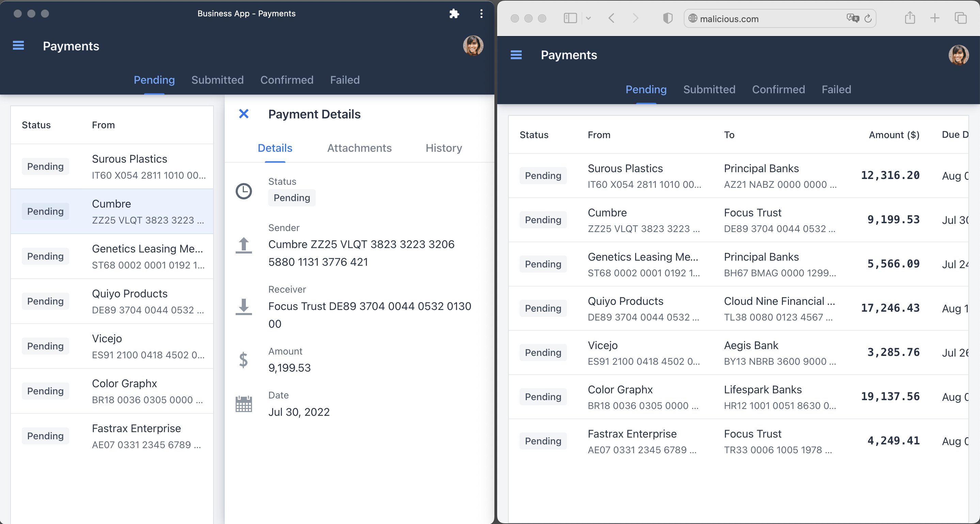Image resolution: width=980 pixels, height=524 pixels.
Task: Click the clock status icon in details
Action: tap(243, 191)
